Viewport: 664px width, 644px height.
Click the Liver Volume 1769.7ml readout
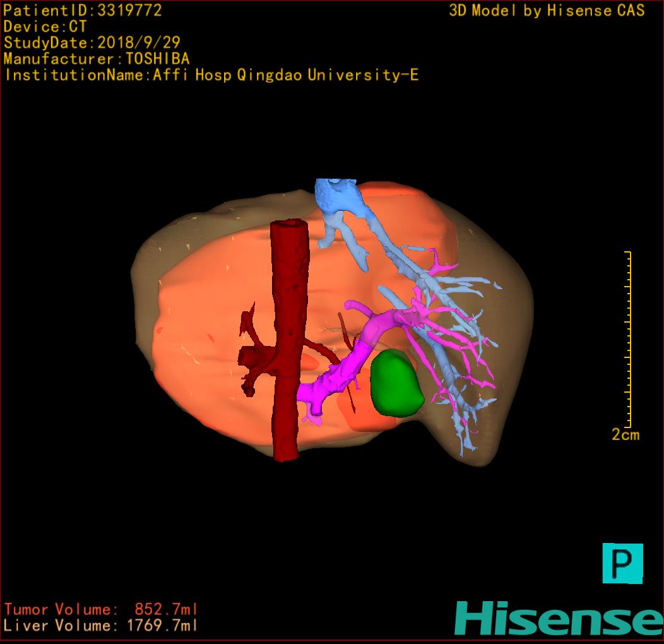(101, 626)
